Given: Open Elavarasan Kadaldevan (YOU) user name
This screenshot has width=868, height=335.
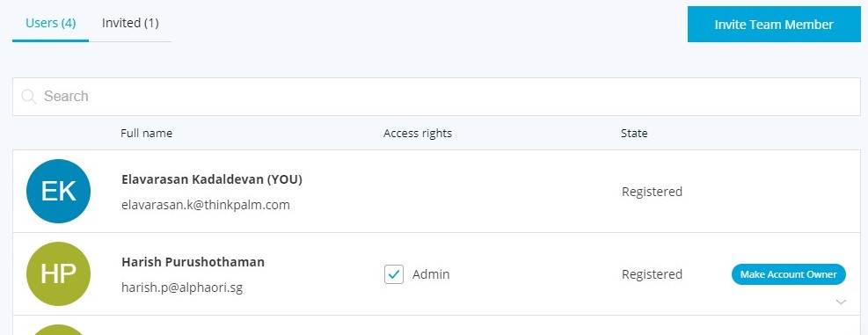Looking at the screenshot, I should 211,179.
